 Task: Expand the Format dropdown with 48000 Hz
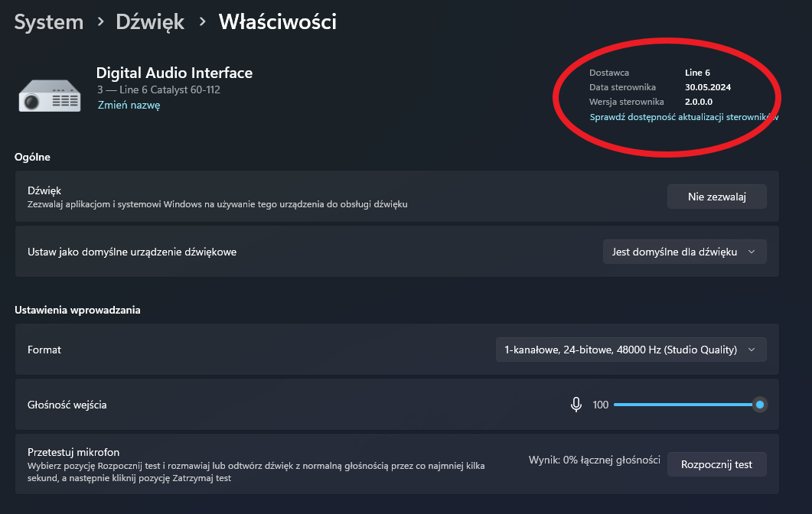[x=631, y=350]
